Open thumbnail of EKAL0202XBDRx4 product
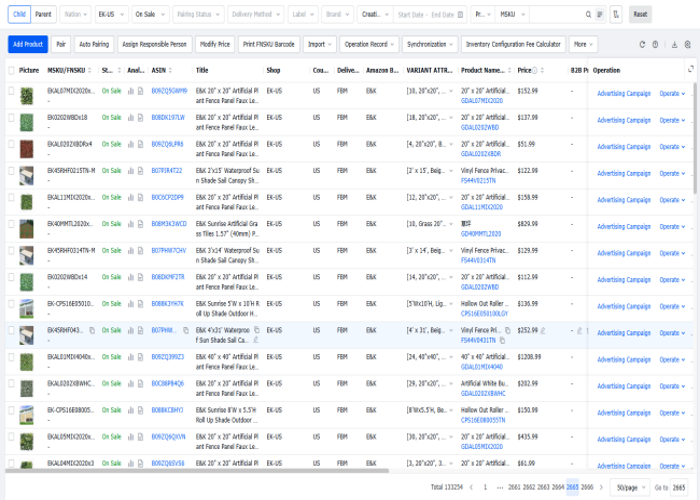 coord(27,150)
